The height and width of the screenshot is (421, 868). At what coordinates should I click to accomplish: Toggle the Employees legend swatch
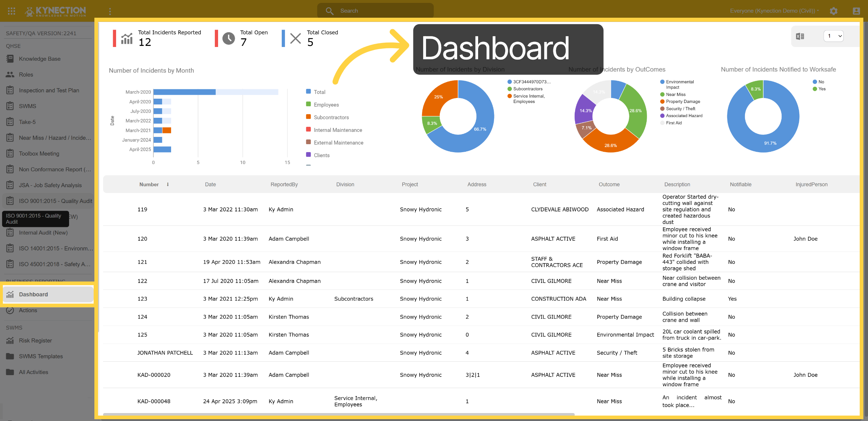point(309,104)
